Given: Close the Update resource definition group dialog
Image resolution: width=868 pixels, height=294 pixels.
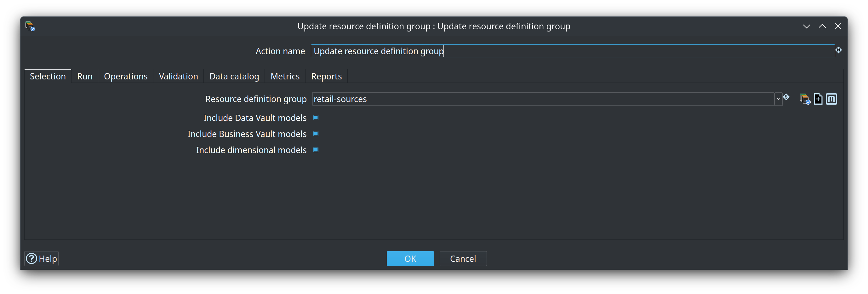Looking at the screenshot, I should coord(838,26).
